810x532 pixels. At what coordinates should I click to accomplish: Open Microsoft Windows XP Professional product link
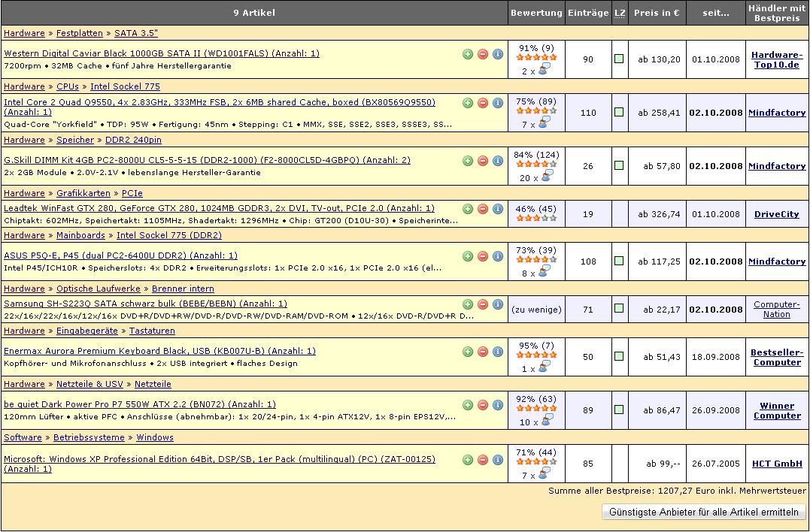[220, 464]
